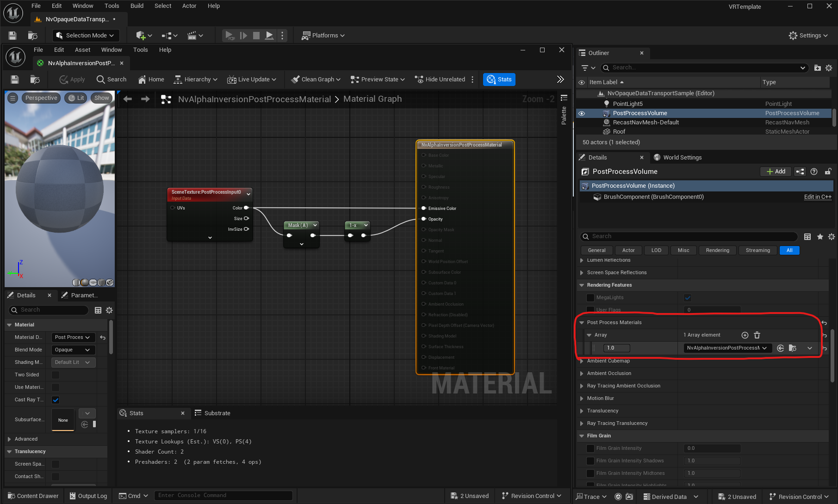
Task: Add element to Post Process Materials array
Action: click(745, 335)
